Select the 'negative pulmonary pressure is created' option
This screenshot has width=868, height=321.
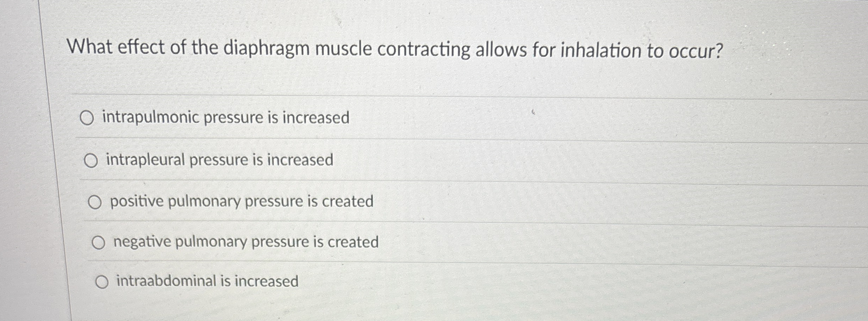point(99,243)
